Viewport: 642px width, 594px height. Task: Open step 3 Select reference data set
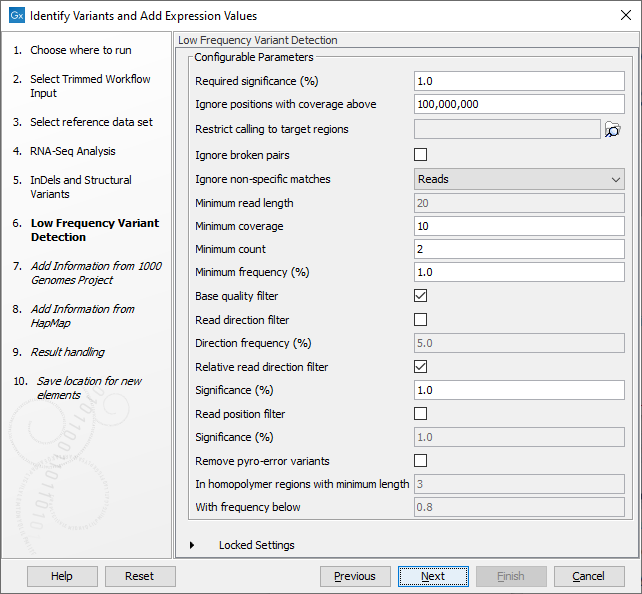91,122
